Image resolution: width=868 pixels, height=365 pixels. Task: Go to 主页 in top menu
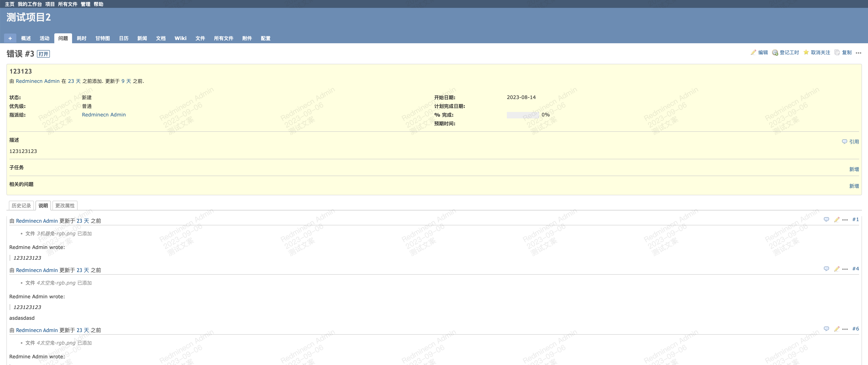point(9,4)
